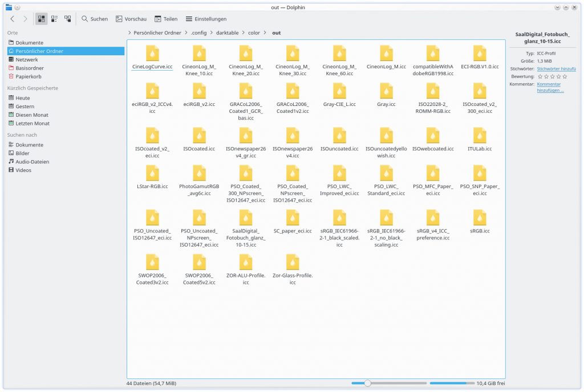Image resolution: width=584 pixels, height=392 pixels.
Task: Select the Gray.icc file icon
Action: [x=386, y=91]
